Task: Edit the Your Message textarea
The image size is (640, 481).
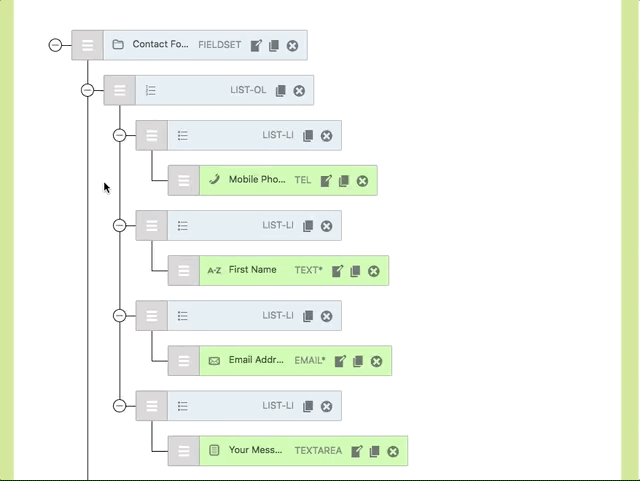Action: 357,451
